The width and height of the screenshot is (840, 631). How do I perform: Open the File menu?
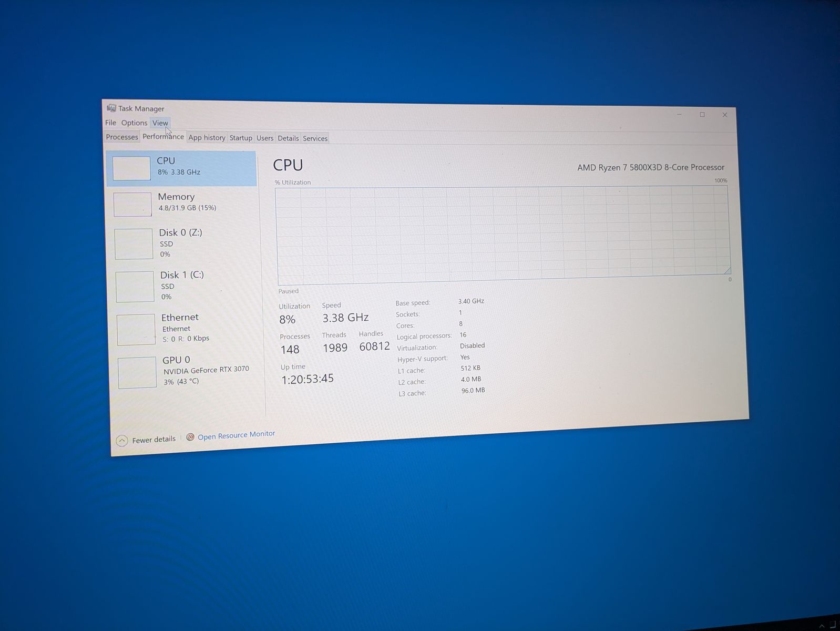(x=110, y=123)
